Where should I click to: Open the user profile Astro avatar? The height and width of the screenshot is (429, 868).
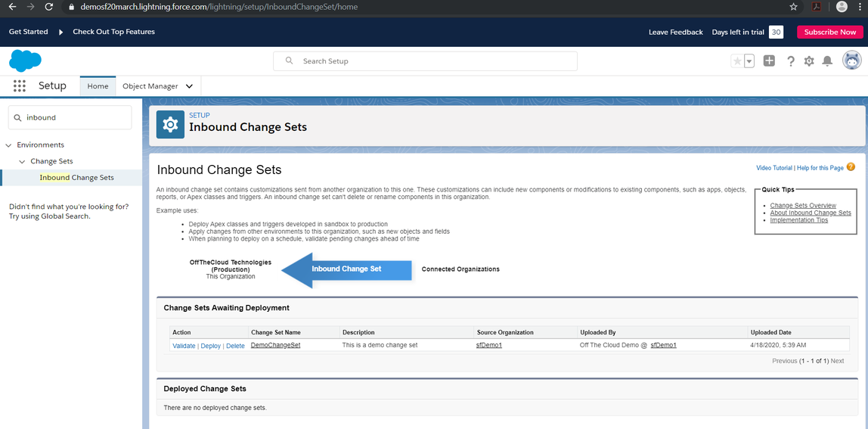tap(852, 61)
